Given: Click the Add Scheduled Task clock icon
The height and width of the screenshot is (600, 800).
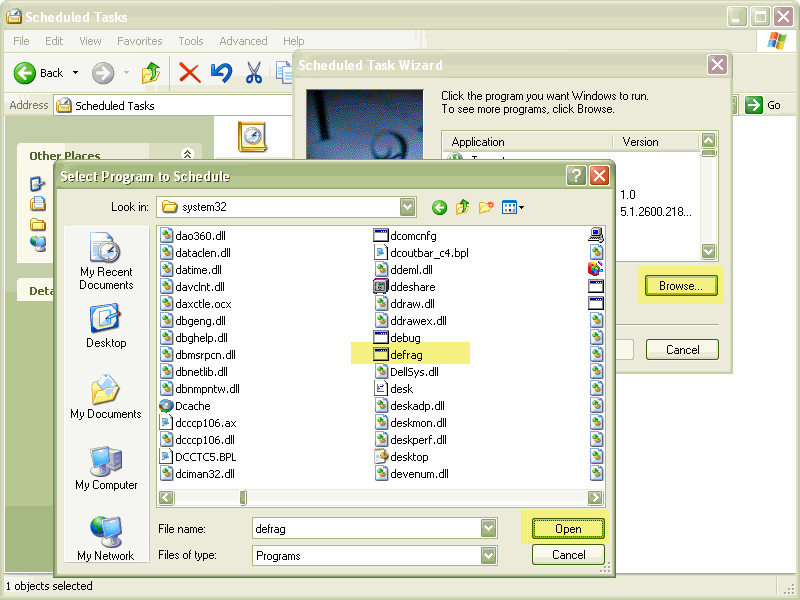Looking at the screenshot, I should (x=252, y=137).
